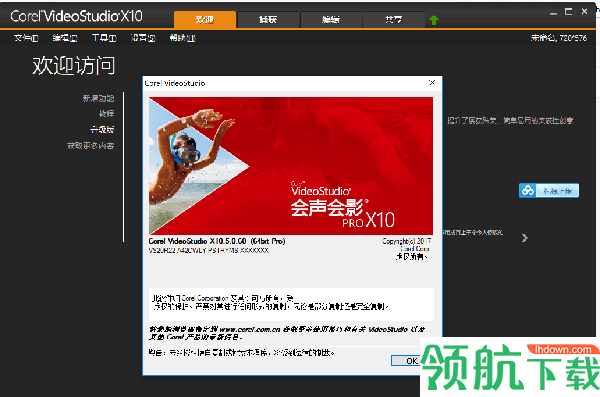Open the 编辑(E) menu in the menu bar

click(x=65, y=38)
